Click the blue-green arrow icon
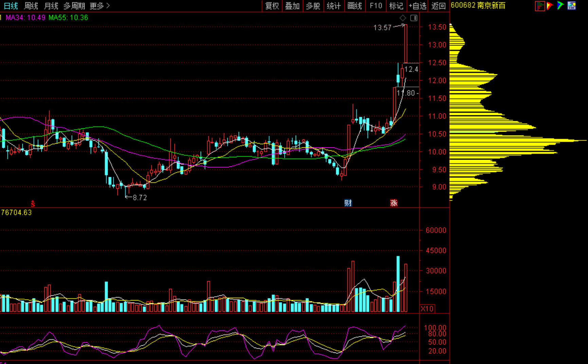This screenshot has height=364, width=588. click(561, 5)
